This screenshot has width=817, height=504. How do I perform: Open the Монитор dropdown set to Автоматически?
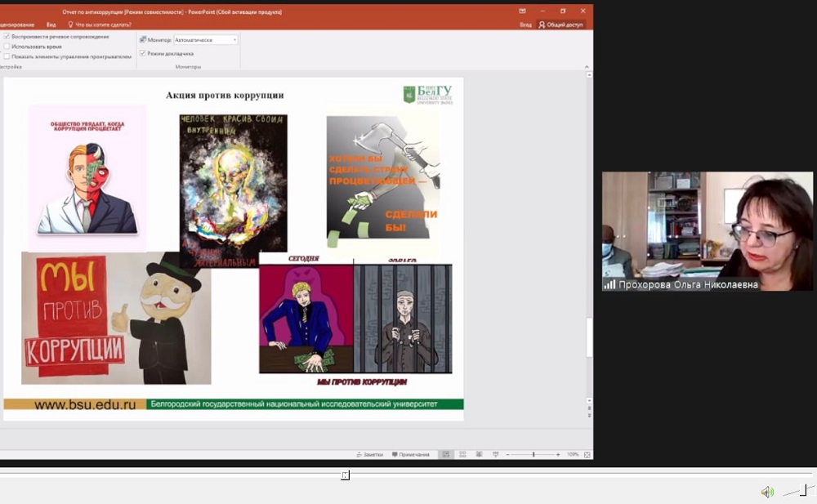tap(205, 39)
